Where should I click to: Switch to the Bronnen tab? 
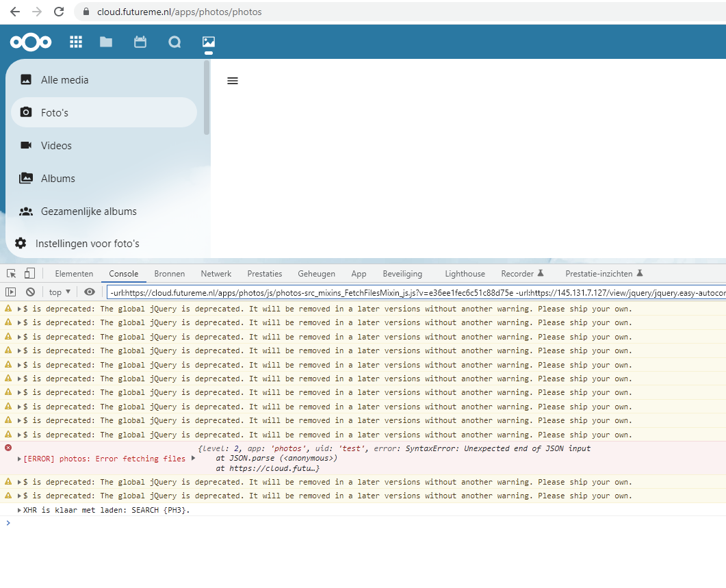point(170,273)
